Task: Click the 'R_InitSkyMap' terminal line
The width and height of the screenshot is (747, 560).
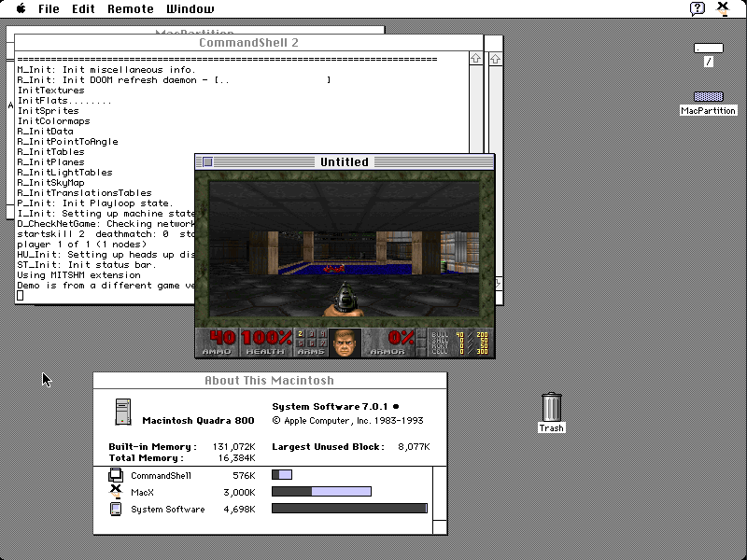Action: click(x=51, y=182)
